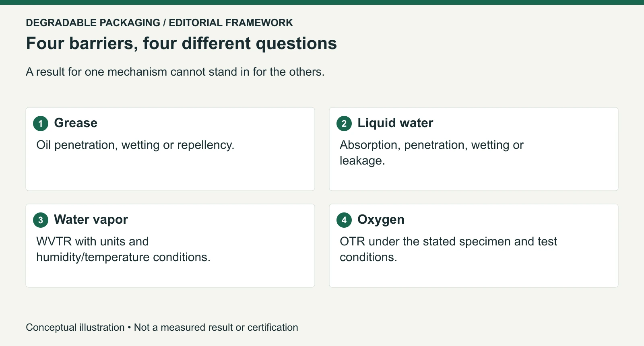The height and width of the screenshot is (346, 644).
Task: Click the title "Four barriers, four different questions"
Action: 182,43
